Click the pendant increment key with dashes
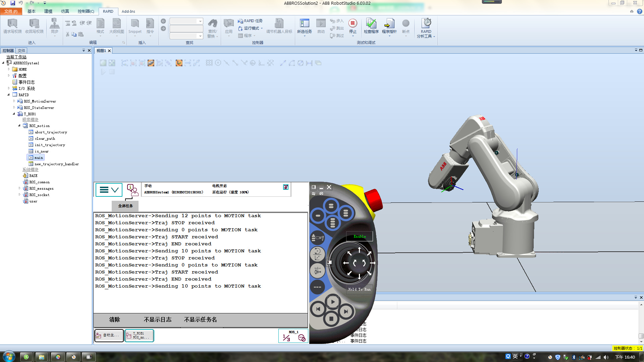 coord(317,287)
